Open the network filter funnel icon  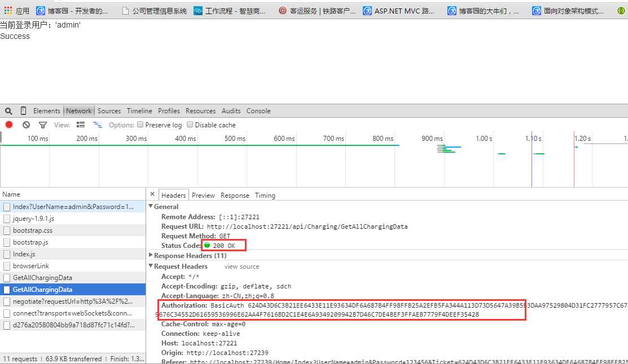pos(42,125)
